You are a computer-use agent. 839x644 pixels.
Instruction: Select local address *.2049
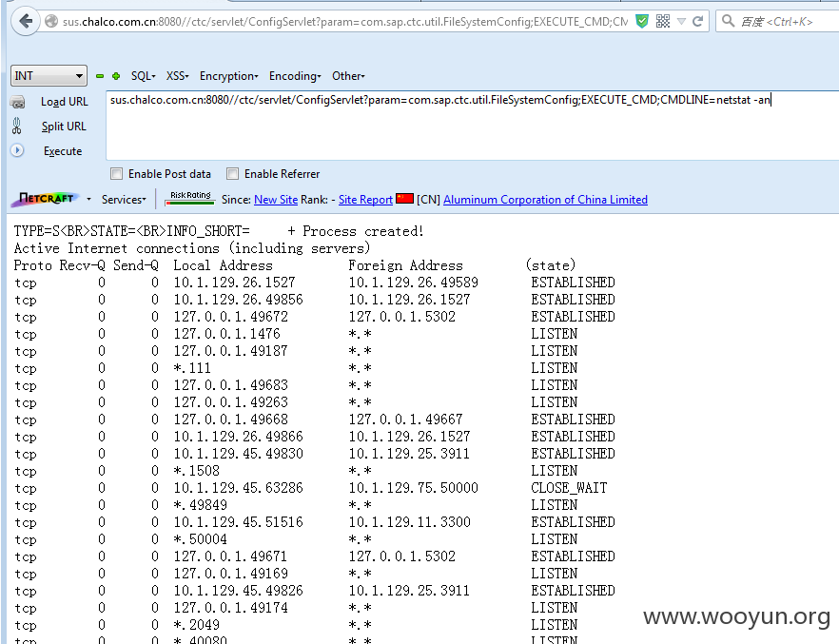[196, 625]
